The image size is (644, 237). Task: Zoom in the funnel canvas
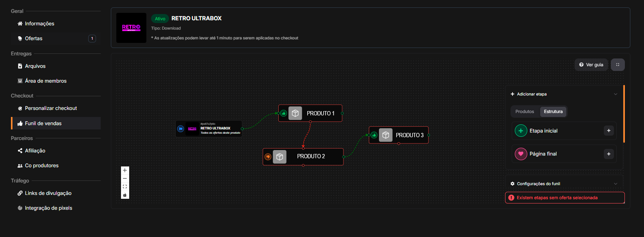(125, 170)
